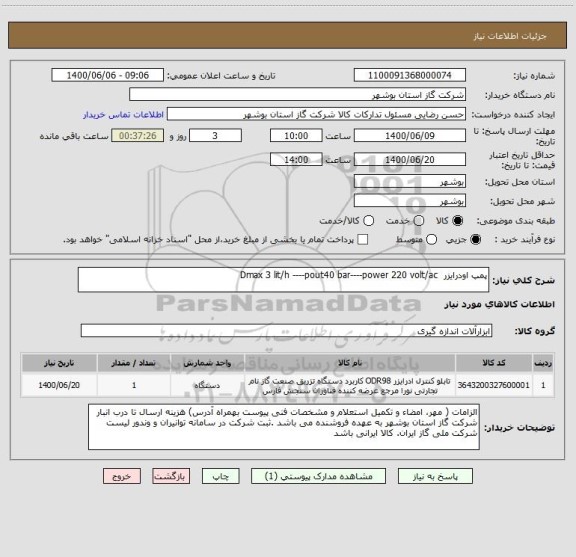Click the اطلاعات کالاهای مورد نیاز heading
576x557 pixels.
pyautogui.click(x=500, y=304)
